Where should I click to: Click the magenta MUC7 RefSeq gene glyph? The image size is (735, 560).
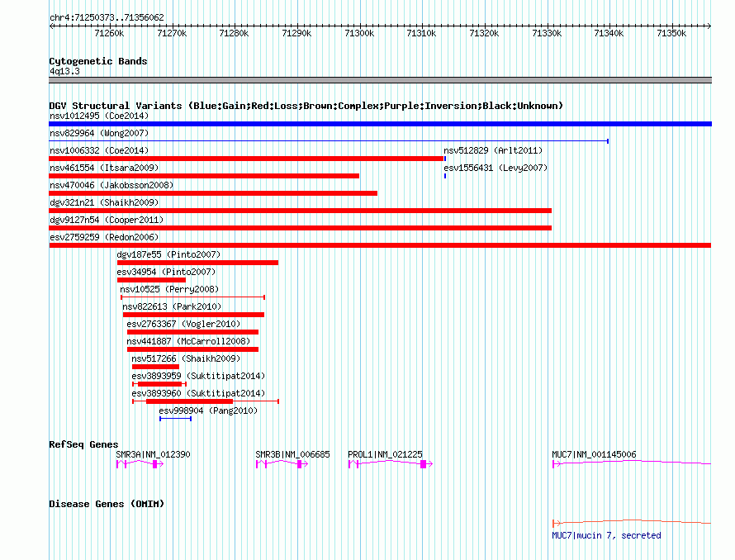click(x=632, y=463)
